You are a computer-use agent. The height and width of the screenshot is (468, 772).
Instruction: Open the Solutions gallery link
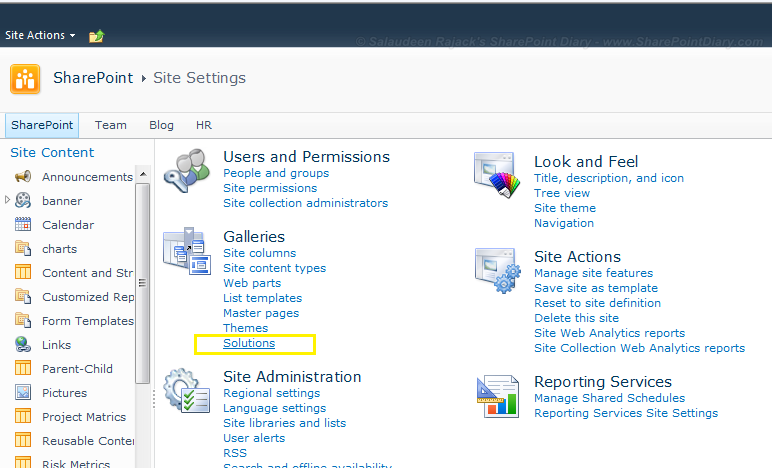249,343
